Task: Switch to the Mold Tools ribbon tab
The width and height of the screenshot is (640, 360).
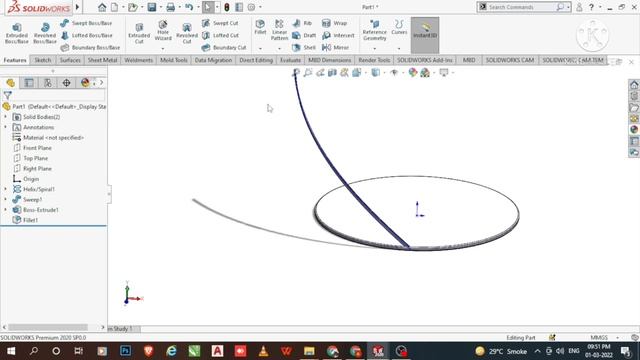Action: (x=174, y=60)
